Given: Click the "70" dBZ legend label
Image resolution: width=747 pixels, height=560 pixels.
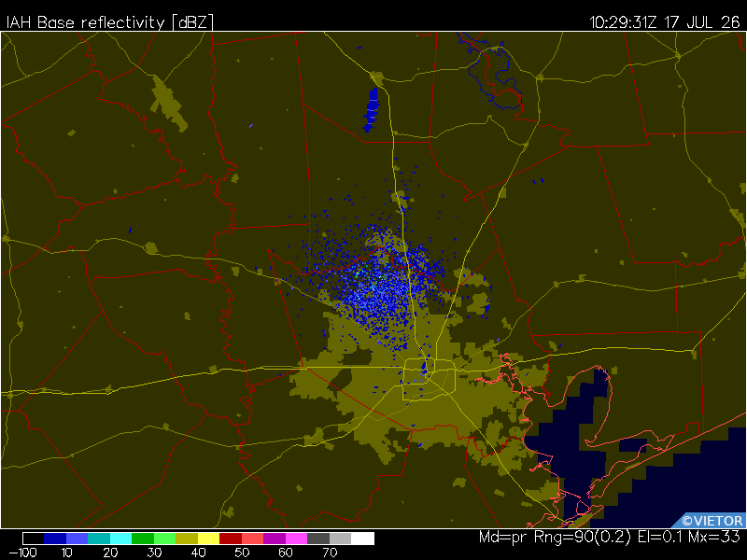Looking at the screenshot, I should pyautogui.click(x=330, y=553).
